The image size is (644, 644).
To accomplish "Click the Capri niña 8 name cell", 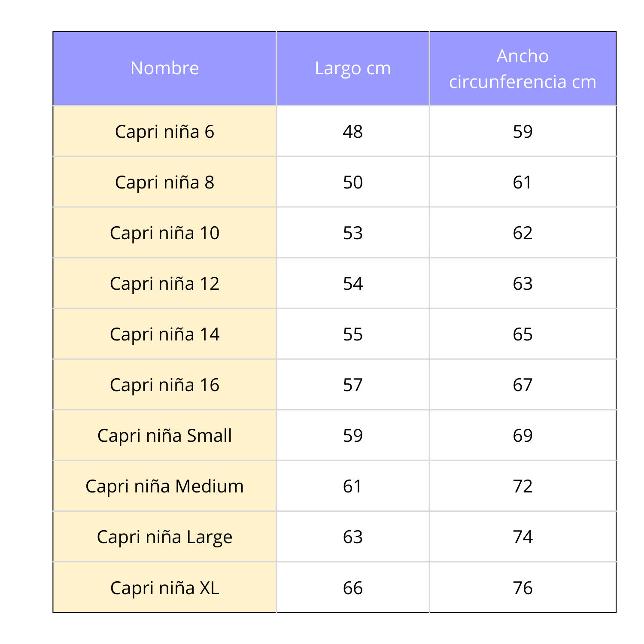I will coord(164,182).
